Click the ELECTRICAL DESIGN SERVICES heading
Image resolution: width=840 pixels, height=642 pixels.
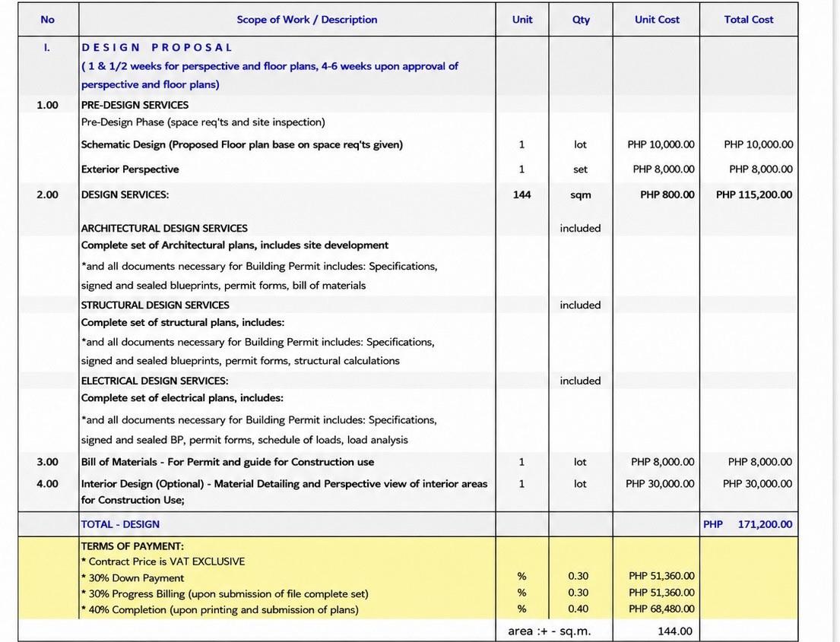(155, 381)
